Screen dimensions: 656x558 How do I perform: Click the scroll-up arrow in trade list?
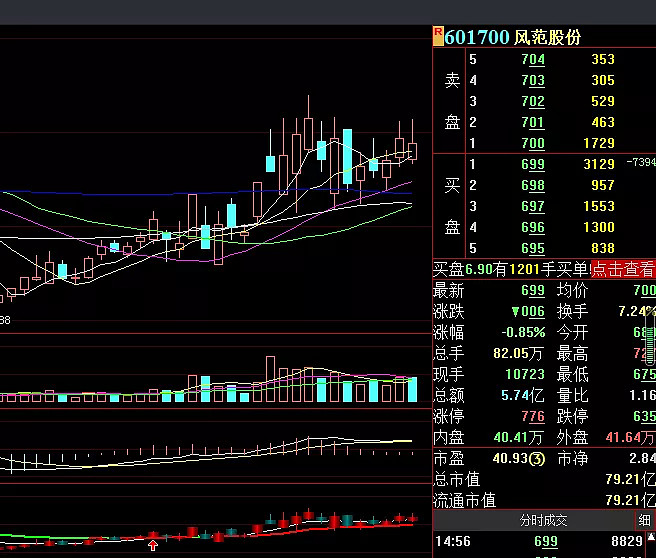(651, 538)
